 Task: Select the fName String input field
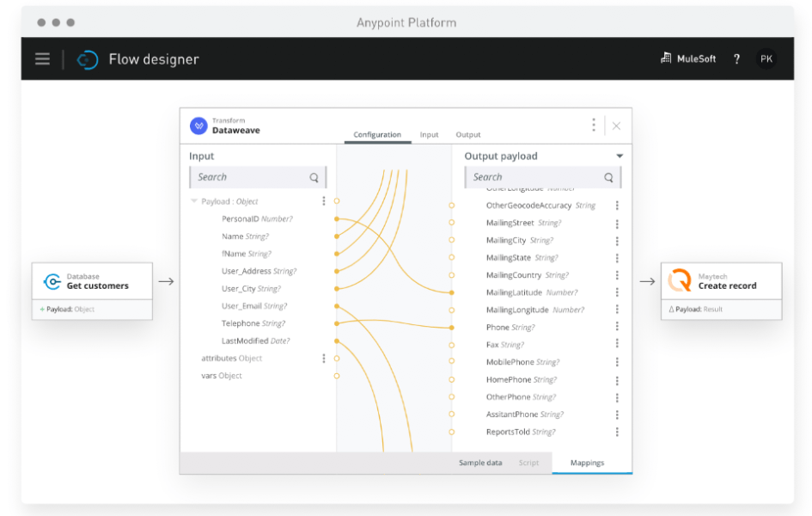pyautogui.click(x=246, y=254)
